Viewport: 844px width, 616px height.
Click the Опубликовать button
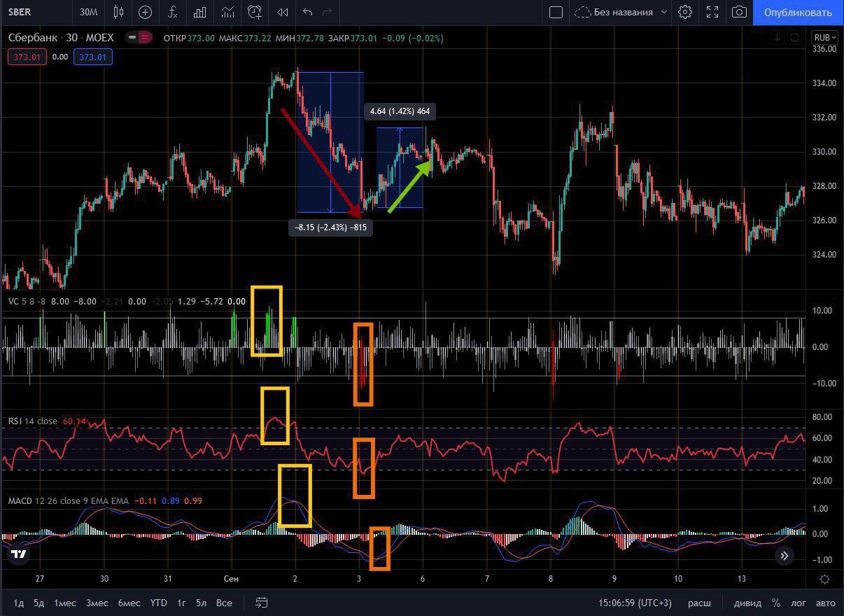(798, 12)
